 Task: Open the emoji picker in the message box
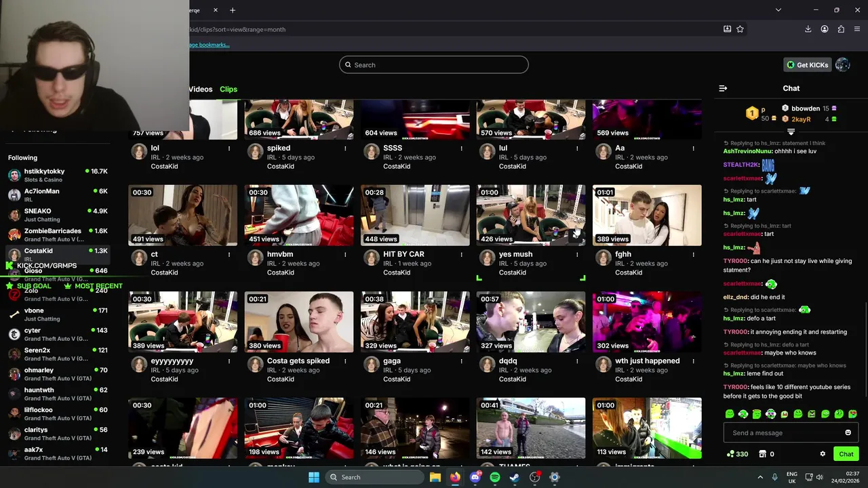(848, 432)
